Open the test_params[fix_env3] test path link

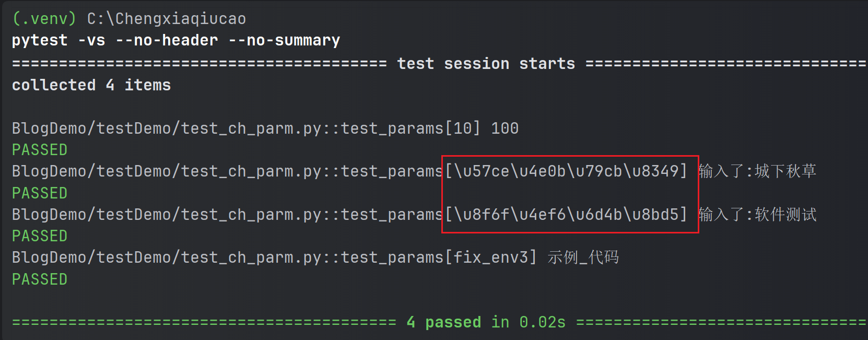tap(274, 257)
